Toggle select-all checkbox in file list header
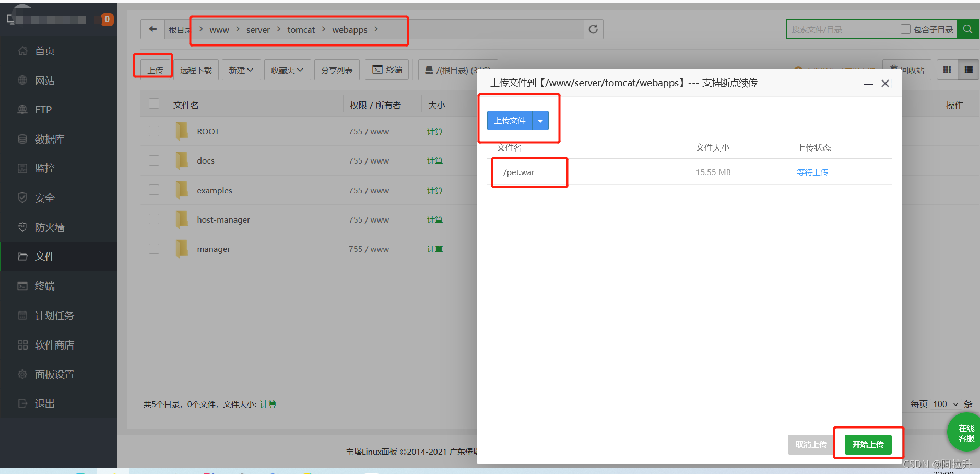The height and width of the screenshot is (474, 980). (154, 103)
